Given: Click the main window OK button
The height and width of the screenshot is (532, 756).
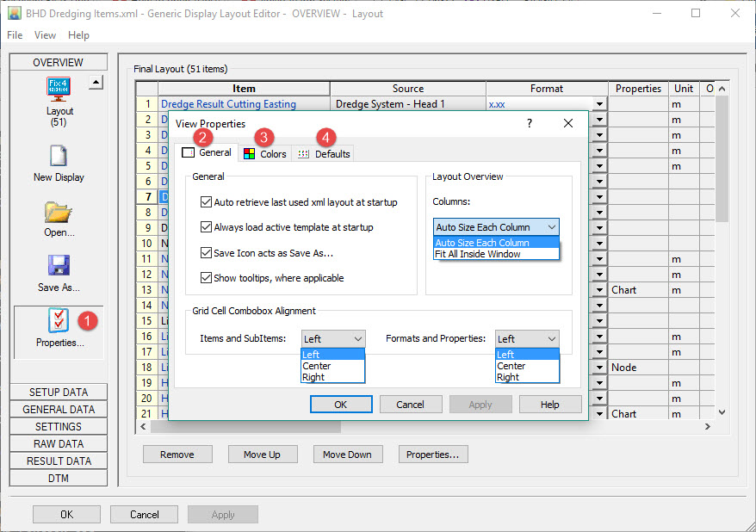Looking at the screenshot, I should (66, 514).
